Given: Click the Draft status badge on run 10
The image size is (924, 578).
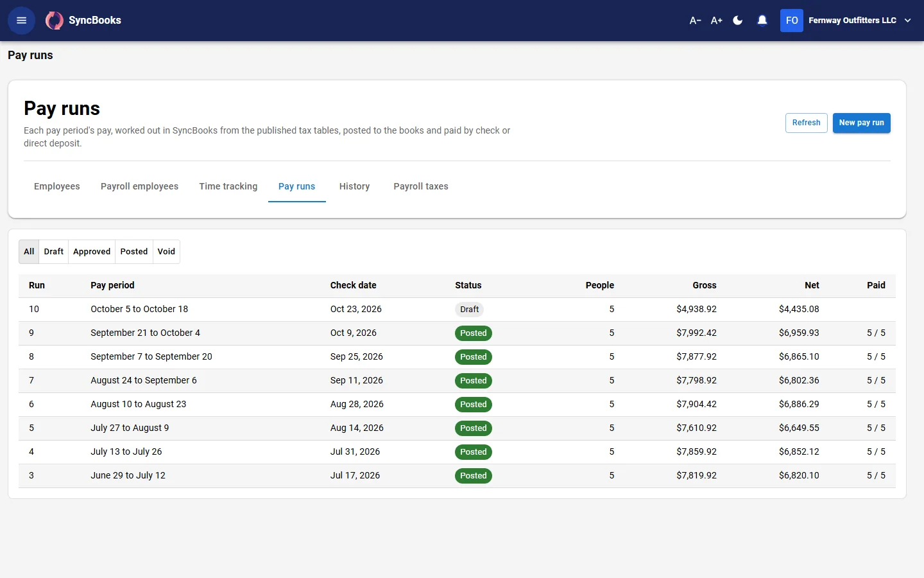Looking at the screenshot, I should 469,310.
